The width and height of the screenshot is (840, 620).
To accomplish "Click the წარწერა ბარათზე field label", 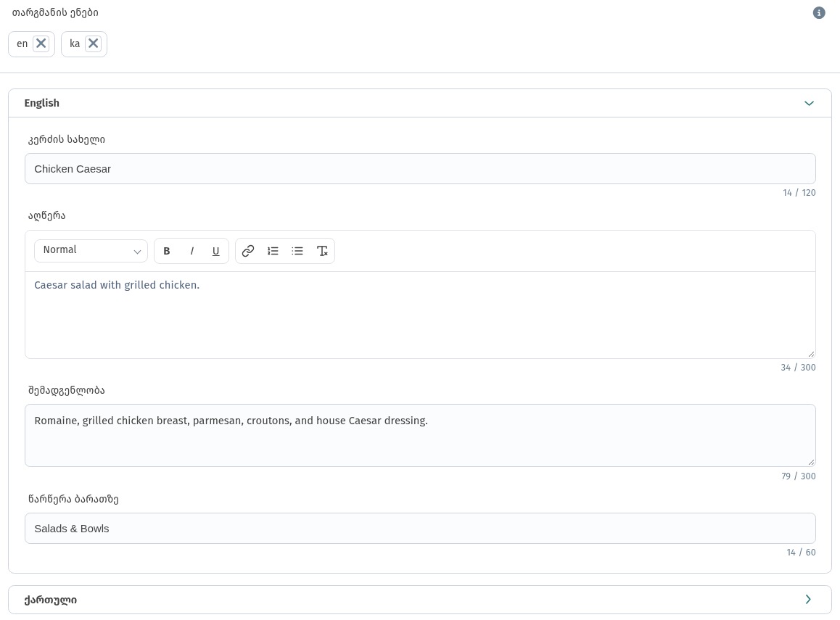I will (73, 499).
